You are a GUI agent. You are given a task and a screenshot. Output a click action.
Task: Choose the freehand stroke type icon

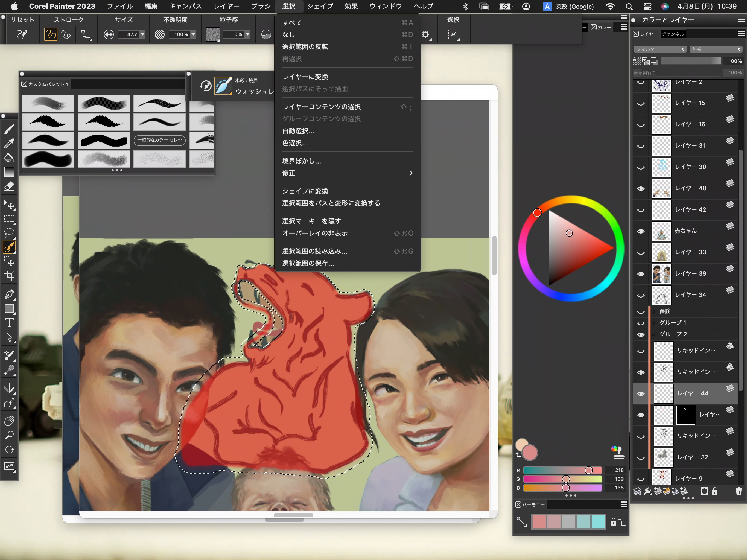tap(51, 34)
